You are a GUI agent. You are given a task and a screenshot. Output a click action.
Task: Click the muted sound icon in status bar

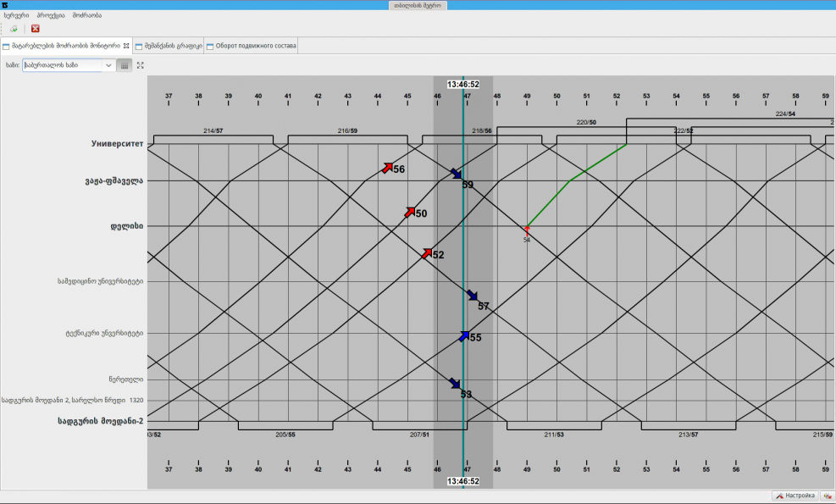[x=828, y=496]
